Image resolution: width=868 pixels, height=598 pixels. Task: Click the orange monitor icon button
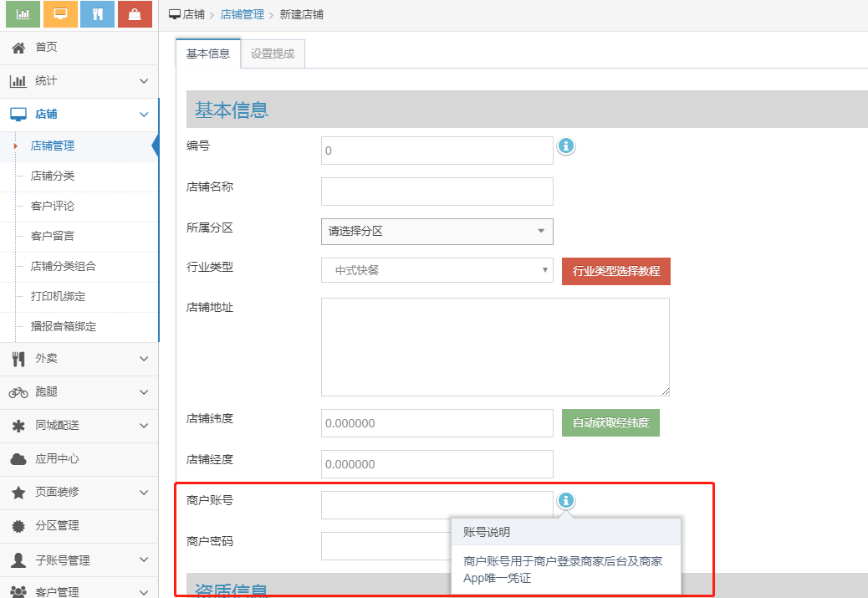pos(60,14)
